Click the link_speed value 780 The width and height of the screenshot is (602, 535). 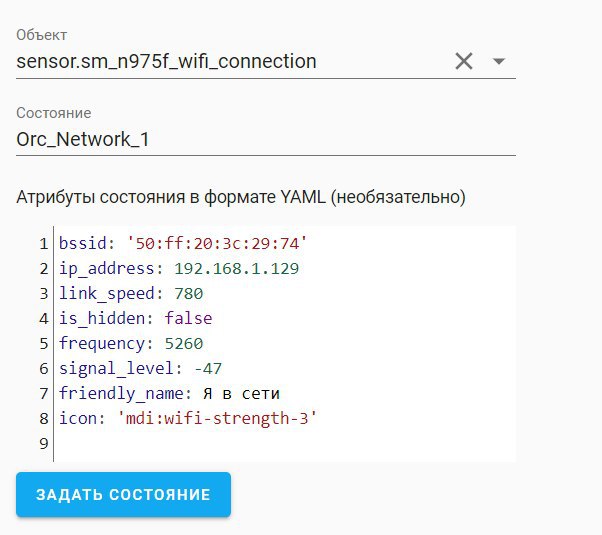click(x=189, y=294)
